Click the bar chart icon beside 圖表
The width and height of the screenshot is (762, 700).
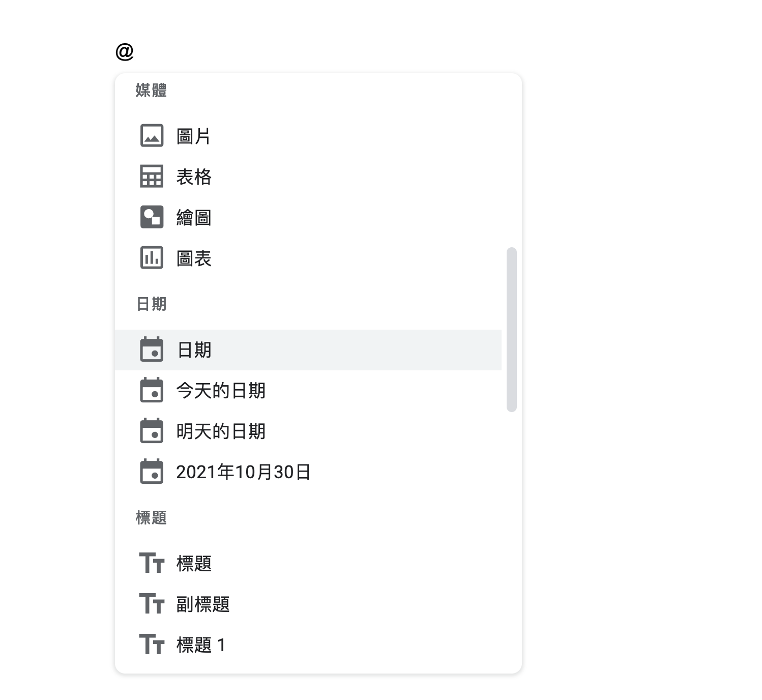pos(152,258)
